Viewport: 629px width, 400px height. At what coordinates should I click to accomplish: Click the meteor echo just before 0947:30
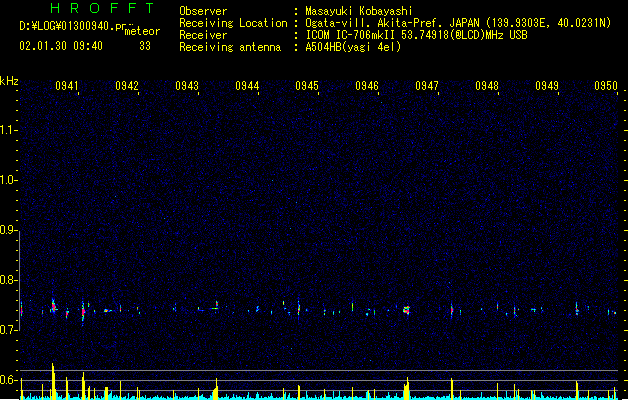tap(452, 310)
